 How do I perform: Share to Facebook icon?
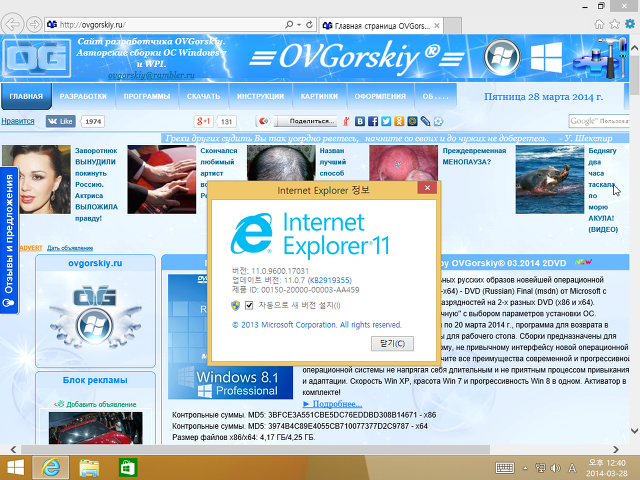(373, 121)
